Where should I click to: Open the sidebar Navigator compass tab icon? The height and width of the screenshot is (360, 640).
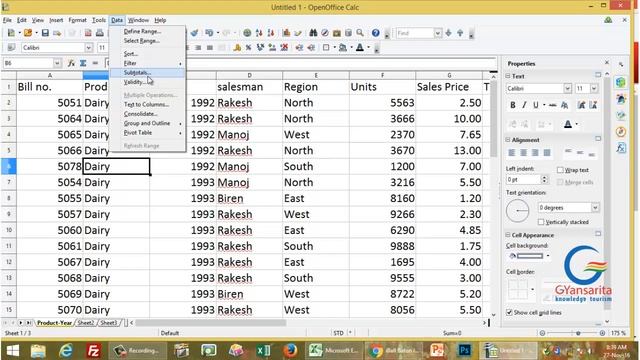click(x=621, y=131)
